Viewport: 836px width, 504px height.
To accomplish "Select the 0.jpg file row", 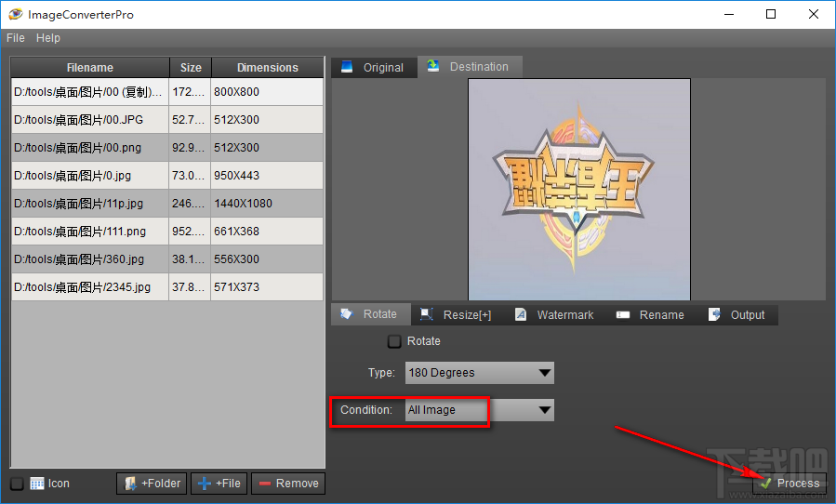I will click(167, 176).
